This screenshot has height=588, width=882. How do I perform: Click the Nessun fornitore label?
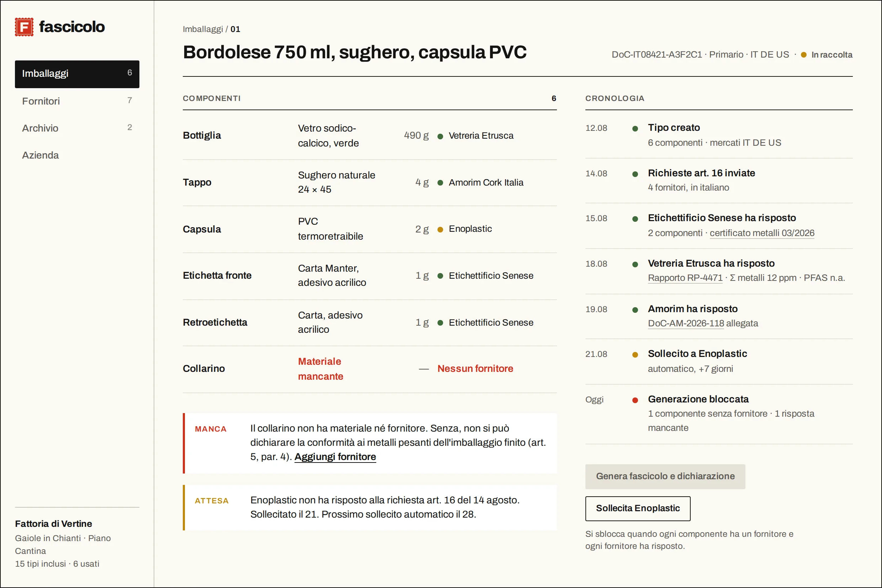click(x=475, y=369)
